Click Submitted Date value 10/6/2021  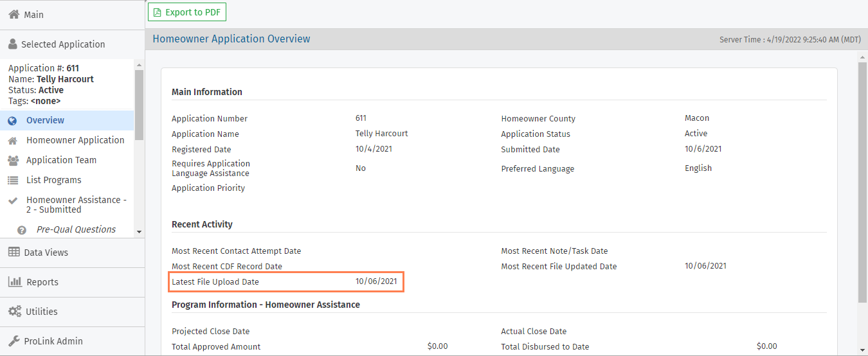coord(703,149)
